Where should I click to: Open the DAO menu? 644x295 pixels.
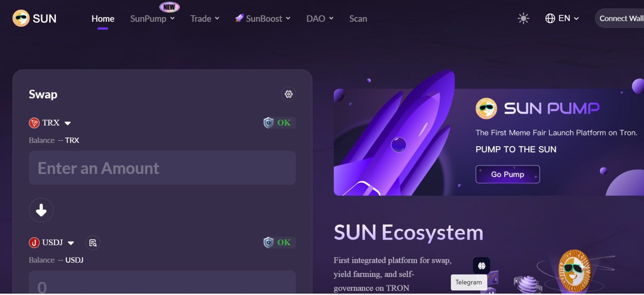pos(319,19)
